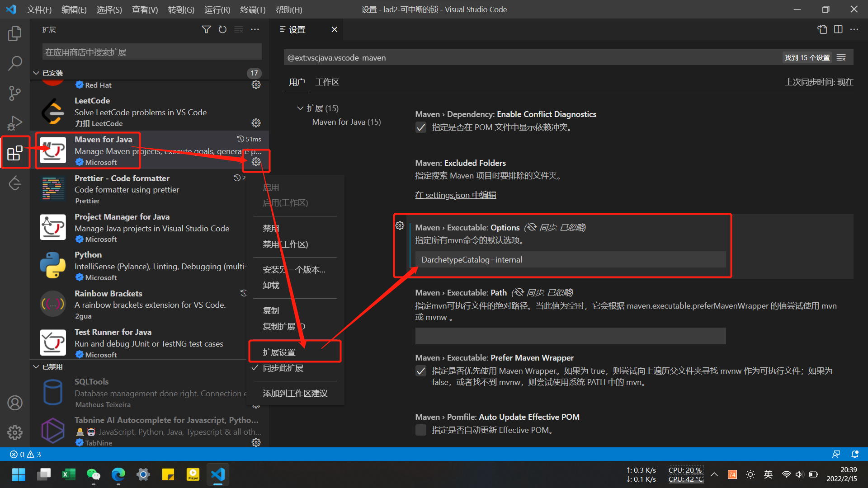868x488 pixels.
Task: Select 扩展设置 from the context menu
Action: pos(280,352)
